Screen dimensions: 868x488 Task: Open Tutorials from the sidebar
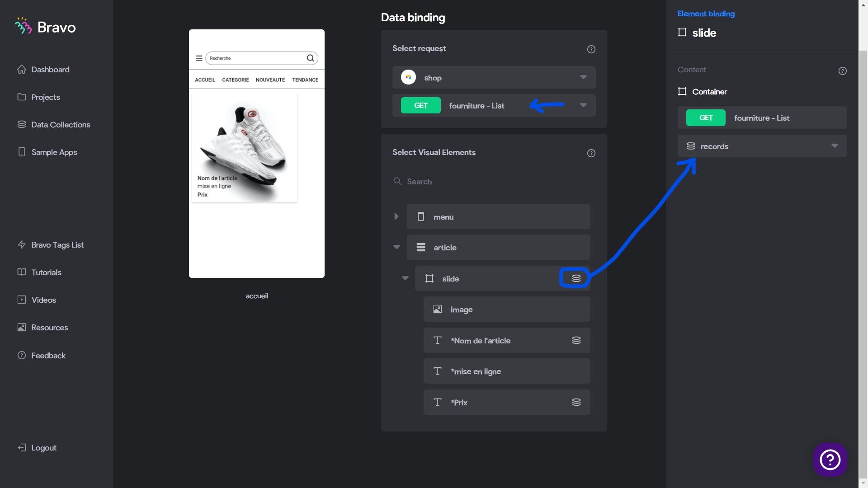(39, 272)
